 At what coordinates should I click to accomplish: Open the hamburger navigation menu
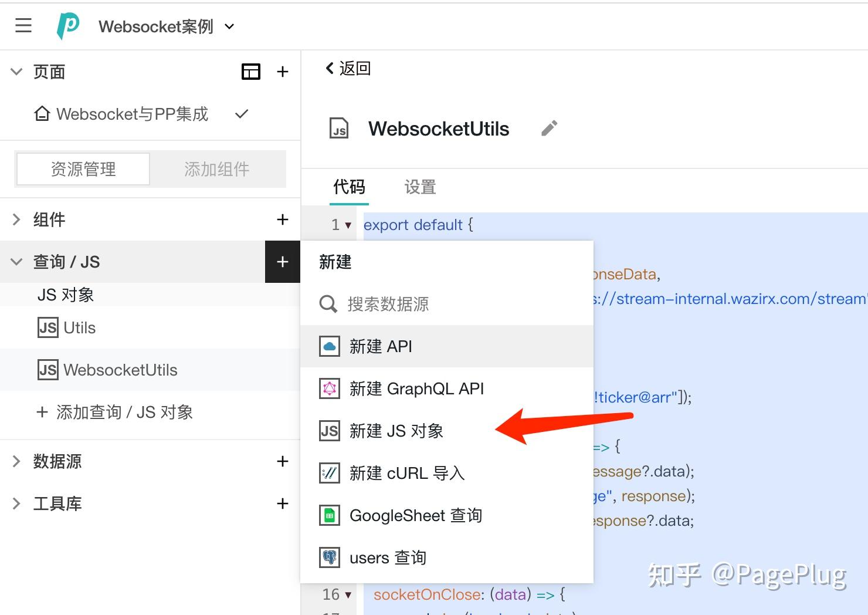pos(23,25)
